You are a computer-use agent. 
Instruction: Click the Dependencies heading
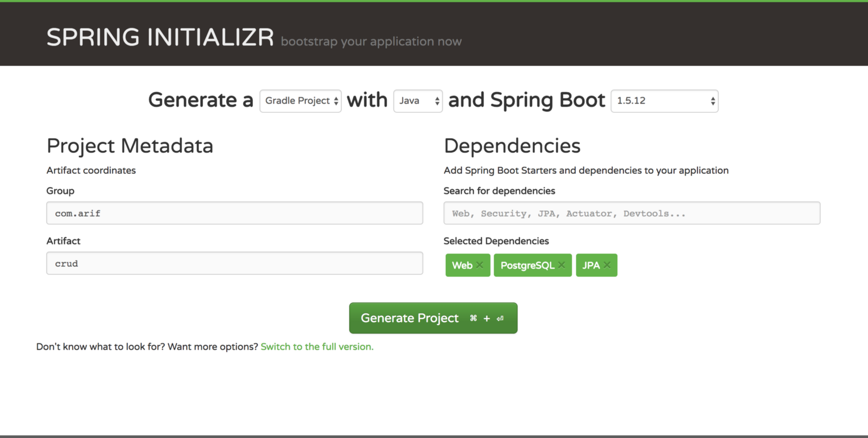(x=512, y=146)
